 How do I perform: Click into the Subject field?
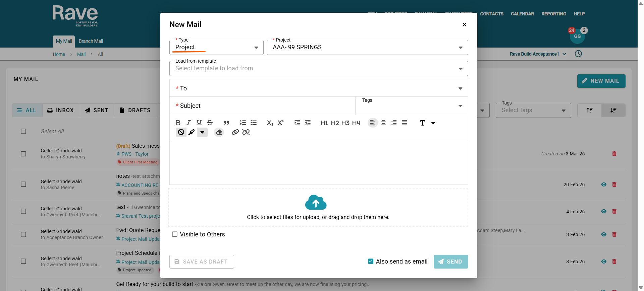click(262, 106)
